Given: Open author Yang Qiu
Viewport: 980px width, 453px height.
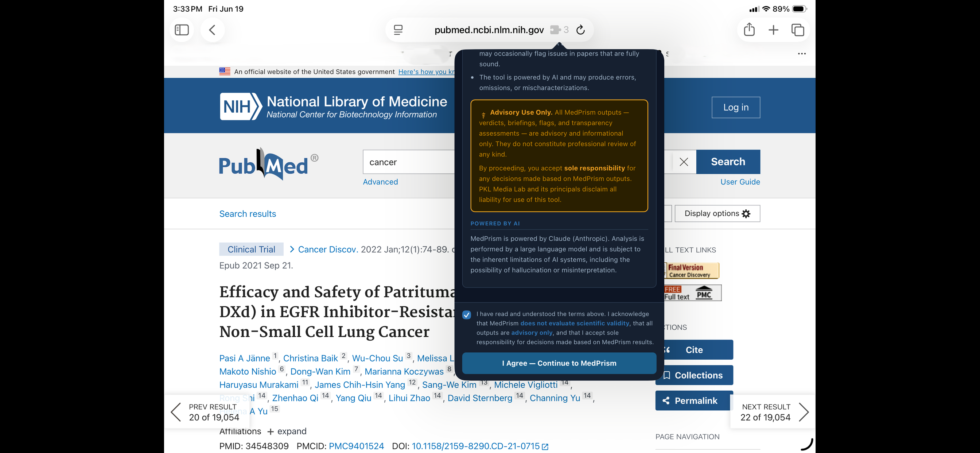Looking at the screenshot, I should [x=353, y=398].
